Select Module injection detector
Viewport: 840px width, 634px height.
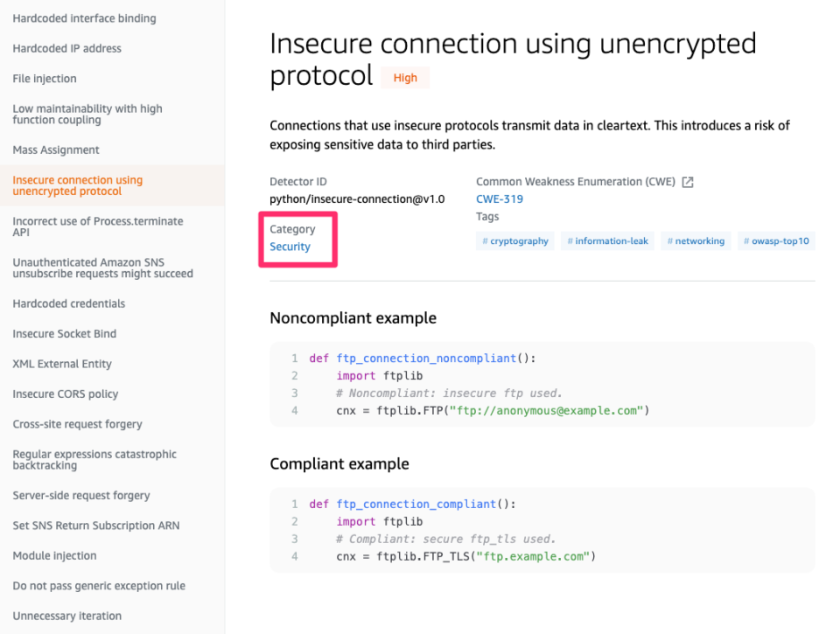point(52,555)
